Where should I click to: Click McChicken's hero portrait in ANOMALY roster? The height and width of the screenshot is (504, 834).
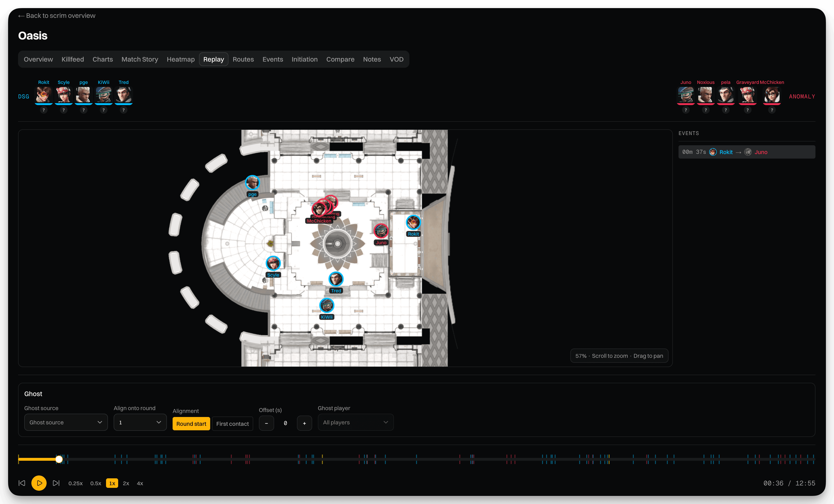click(x=772, y=95)
